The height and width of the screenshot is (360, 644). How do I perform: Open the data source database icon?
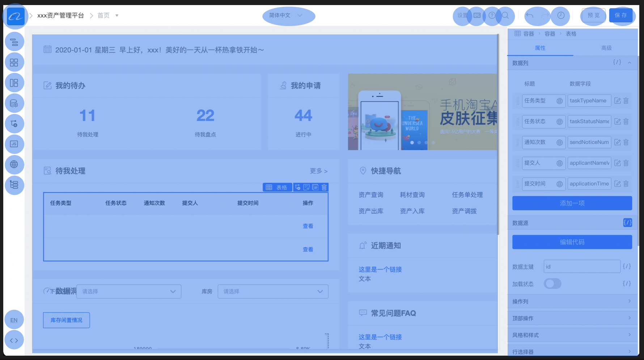pyautogui.click(x=14, y=104)
